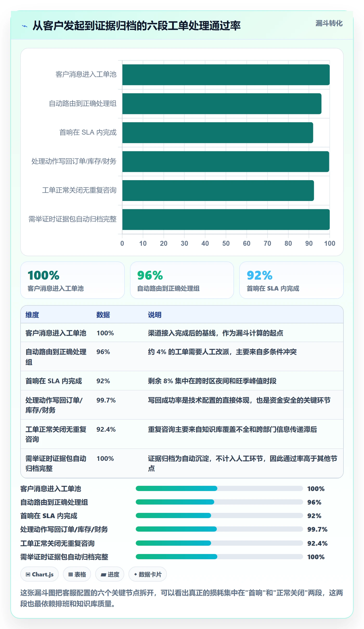Open the 96% 自动路由到正确处理组 stat card
This screenshot has height=629, width=364.
click(x=182, y=280)
